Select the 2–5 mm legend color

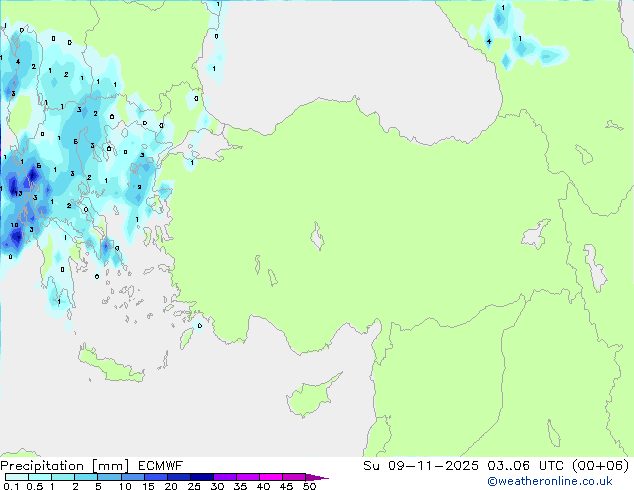point(86,477)
